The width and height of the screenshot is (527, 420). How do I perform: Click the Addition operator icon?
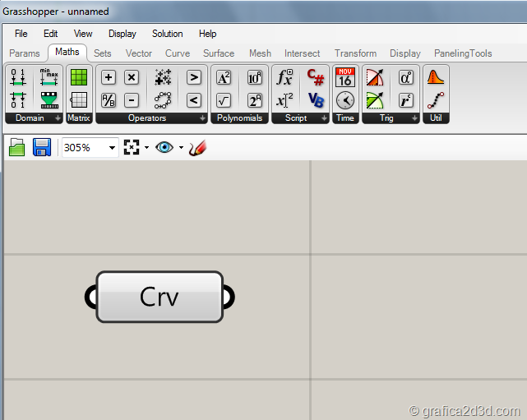[x=109, y=77]
